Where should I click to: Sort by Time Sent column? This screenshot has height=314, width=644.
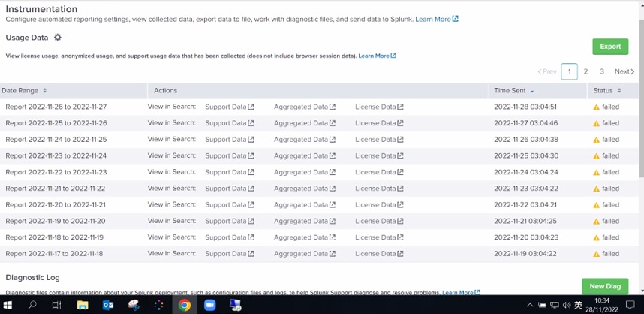click(x=514, y=90)
